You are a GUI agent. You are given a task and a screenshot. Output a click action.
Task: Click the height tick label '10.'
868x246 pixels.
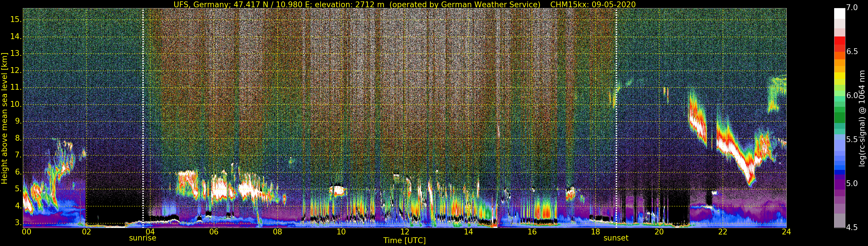click(x=16, y=104)
